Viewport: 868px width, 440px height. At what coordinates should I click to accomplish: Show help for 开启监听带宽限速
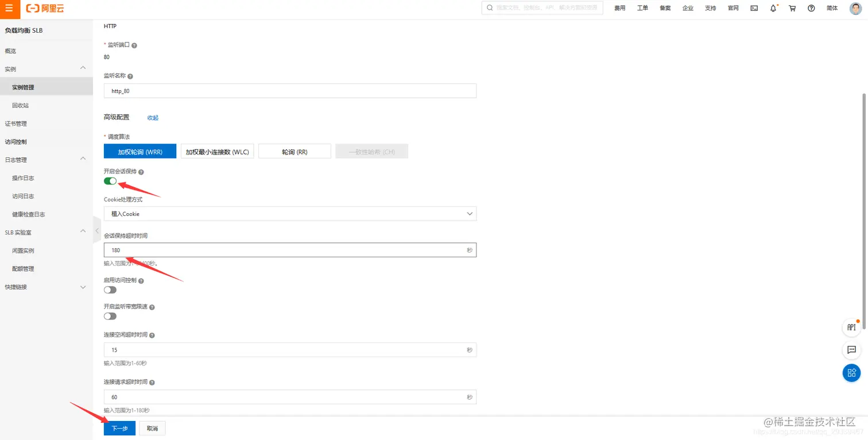[152, 307]
